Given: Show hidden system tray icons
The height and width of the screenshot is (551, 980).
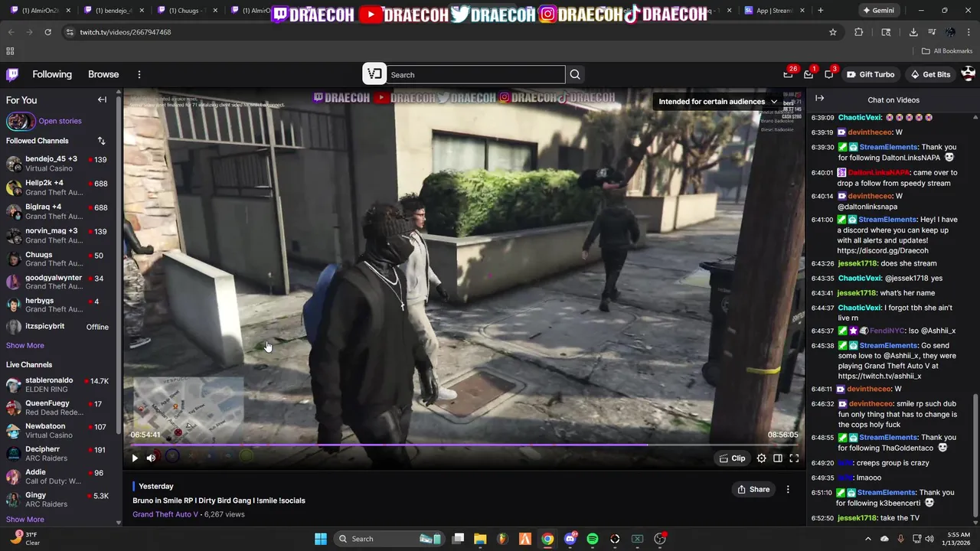Looking at the screenshot, I should [x=867, y=539].
